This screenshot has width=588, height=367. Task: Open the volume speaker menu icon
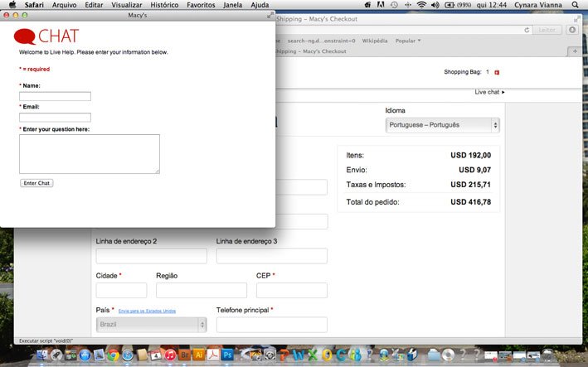pos(435,4)
